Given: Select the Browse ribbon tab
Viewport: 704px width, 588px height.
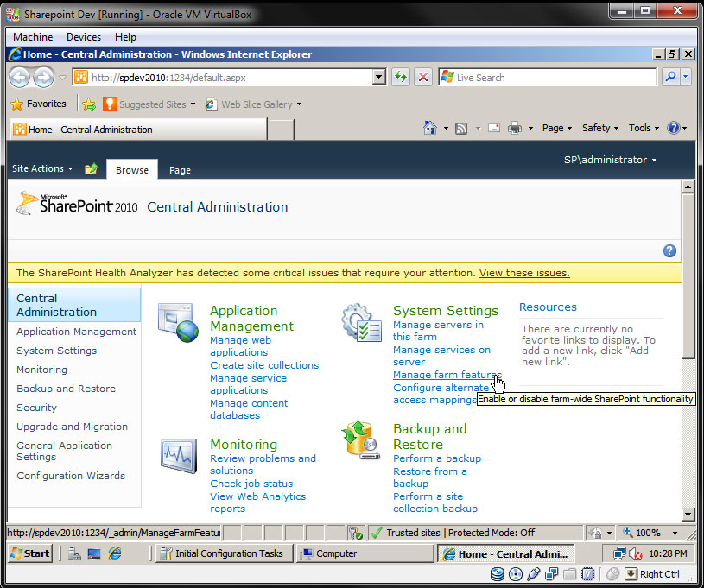Looking at the screenshot, I should pyautogui.click(x=132, y=170).
